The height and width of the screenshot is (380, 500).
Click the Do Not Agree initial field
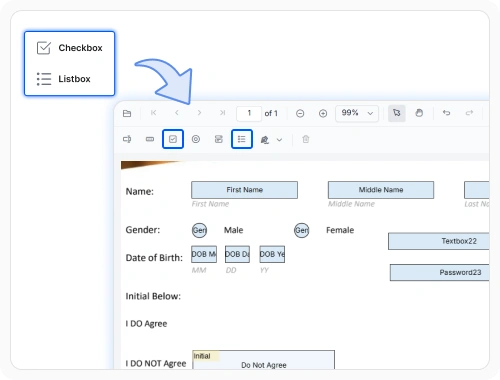click(263, 360)
